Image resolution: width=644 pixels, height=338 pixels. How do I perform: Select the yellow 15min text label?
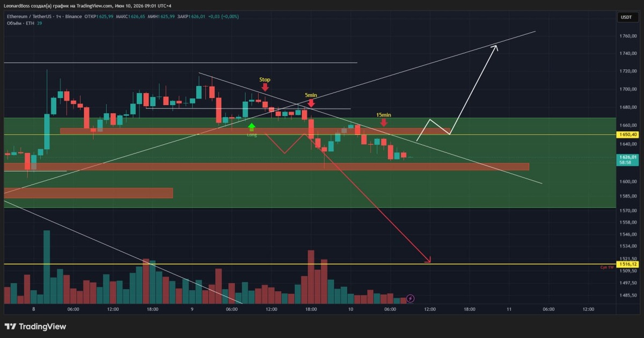click(383, 115)
